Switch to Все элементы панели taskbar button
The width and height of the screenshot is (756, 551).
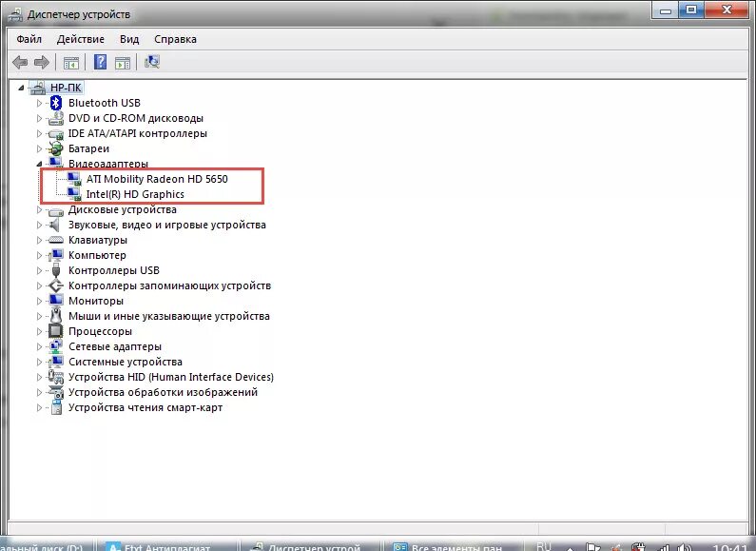tap(452, 546)
